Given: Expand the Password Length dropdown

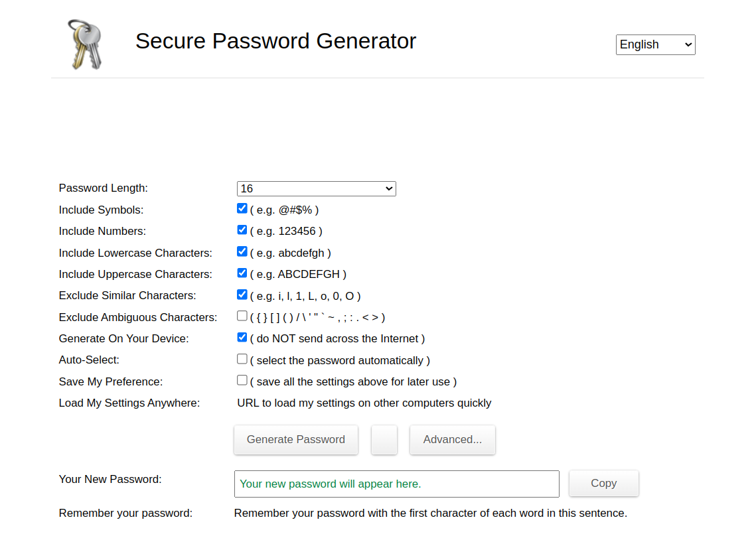Looking at the screenshot, I should tap(316, 188).
